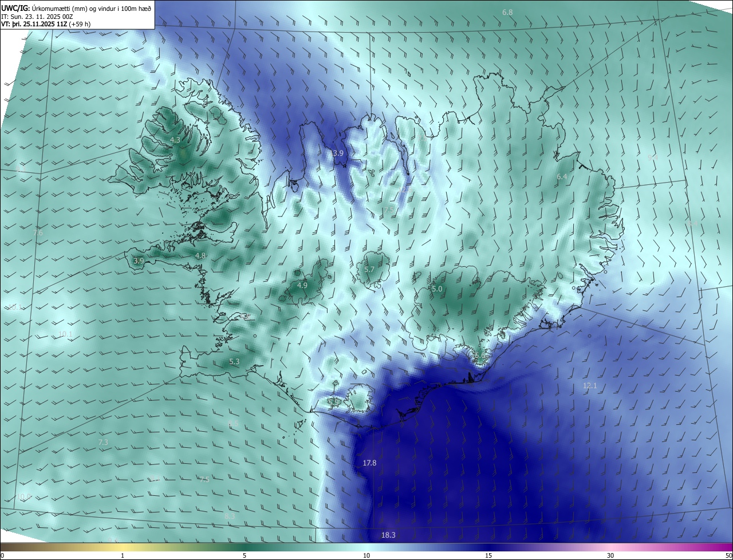
Task: Click the colour scale tick label 15
Action: tap(488, 555)
